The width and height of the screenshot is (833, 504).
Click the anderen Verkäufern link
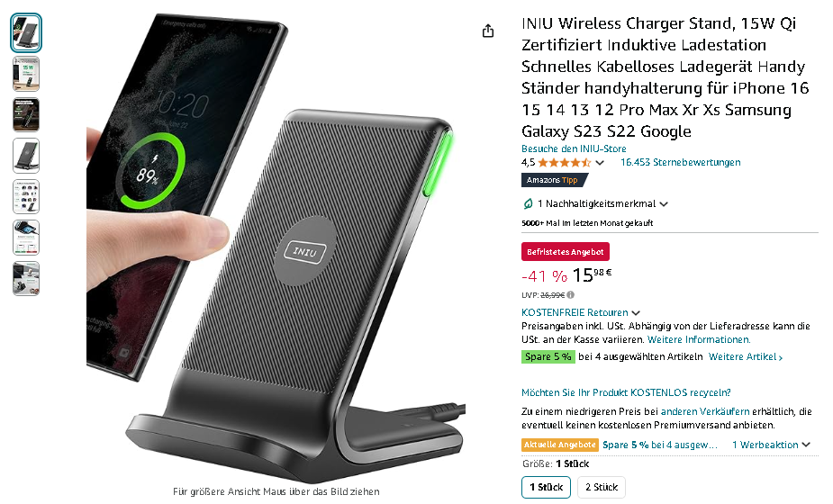(x=705, y=411)
